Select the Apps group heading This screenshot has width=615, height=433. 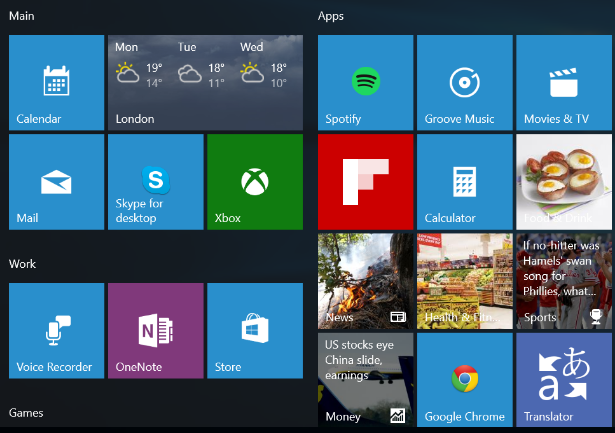pyautogui.click(x=331, y=16)
